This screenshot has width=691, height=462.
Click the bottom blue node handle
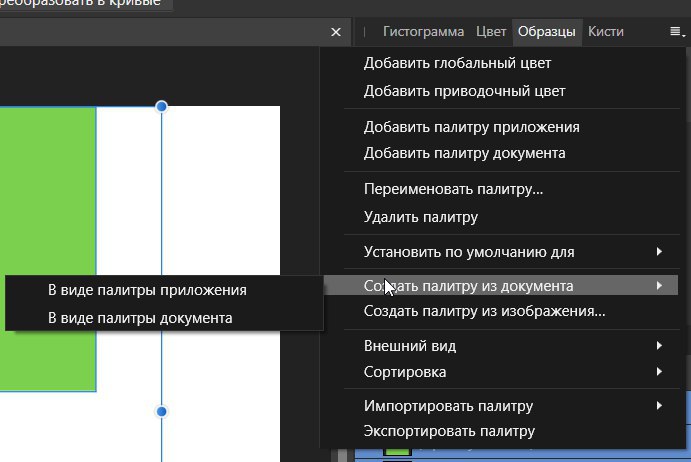[x=162, y=411]
